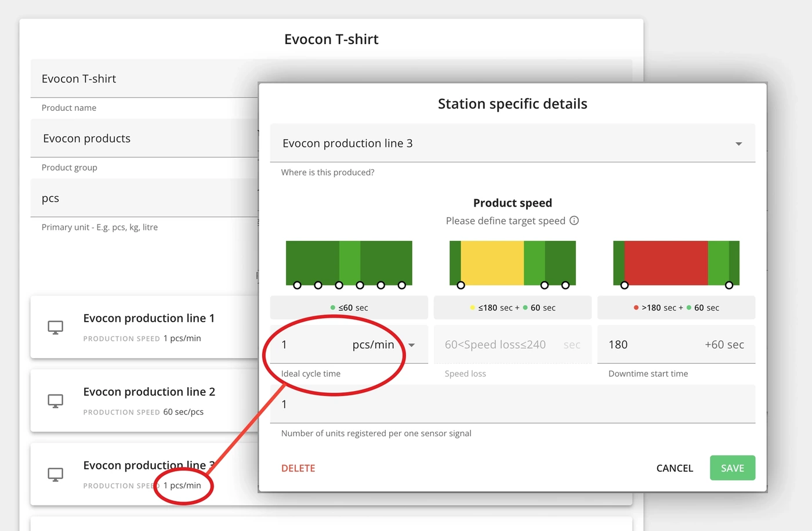Click CANCEL in station details dialog

tap(675, 468)
